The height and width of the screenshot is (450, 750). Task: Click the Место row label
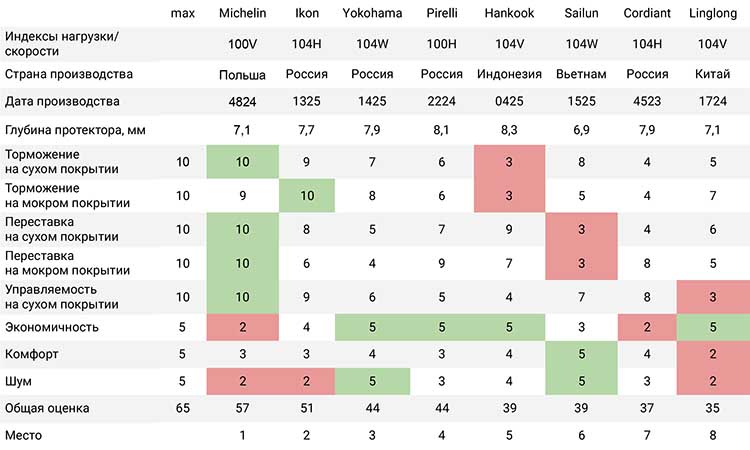pos(23,436)
